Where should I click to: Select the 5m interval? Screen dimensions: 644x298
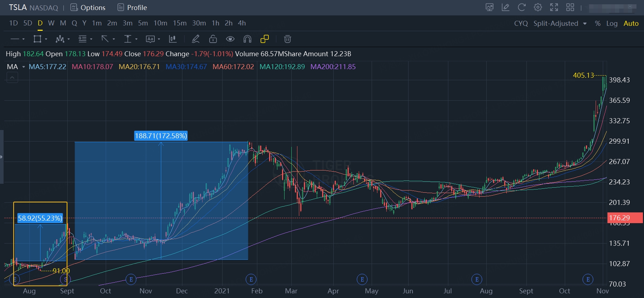[x=143, y=23]
